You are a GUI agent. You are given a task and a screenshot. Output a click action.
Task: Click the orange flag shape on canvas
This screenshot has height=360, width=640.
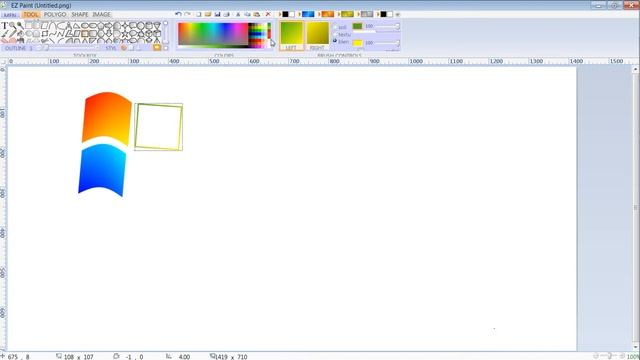pos(107,118)
